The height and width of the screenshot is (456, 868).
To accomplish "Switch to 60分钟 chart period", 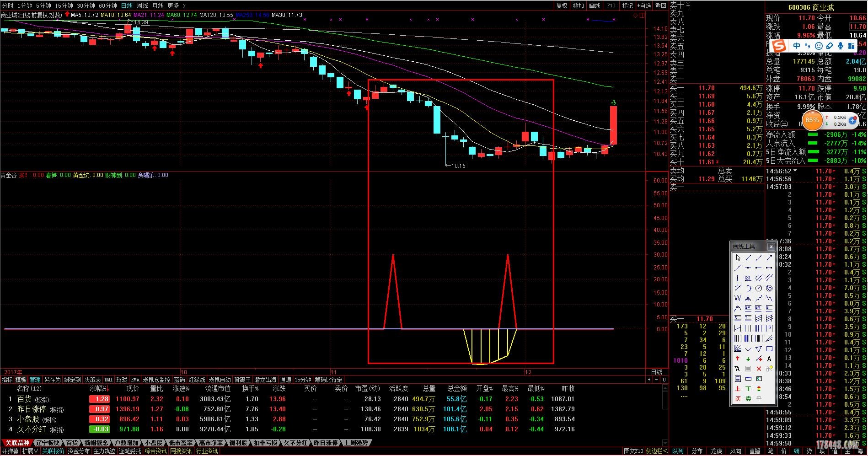I will 107,5.
